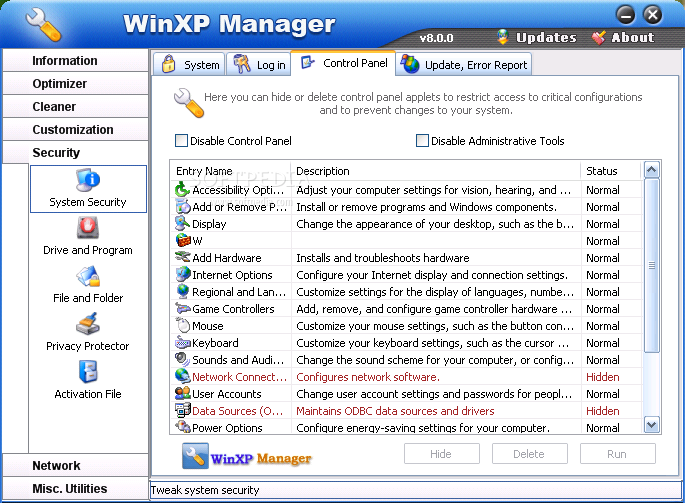Click the Display entry icon
This screenshot has width=685, height=503.
183,223
